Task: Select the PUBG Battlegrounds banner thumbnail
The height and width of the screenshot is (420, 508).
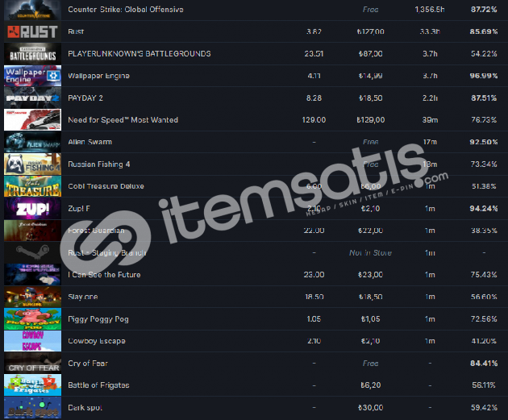Action: click(x=32, y=54)
